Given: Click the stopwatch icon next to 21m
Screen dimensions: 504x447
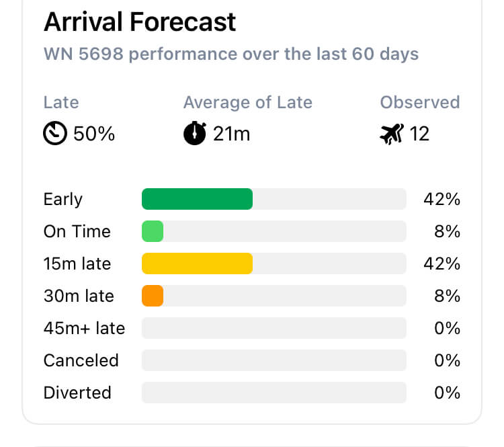Looking at the screenshot, I should [195, 133].
